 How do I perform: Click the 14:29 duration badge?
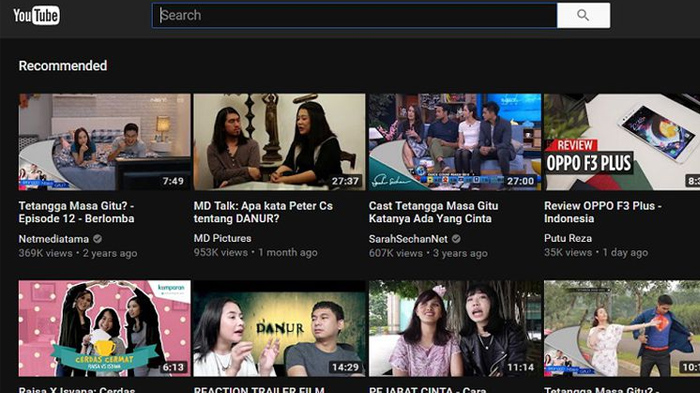(x=345, y=367)
